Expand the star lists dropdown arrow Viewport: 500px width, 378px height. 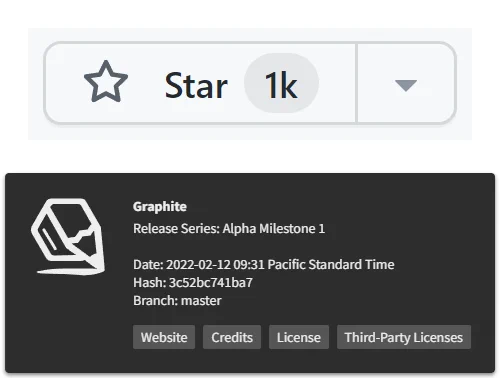[x=406, y=85]
